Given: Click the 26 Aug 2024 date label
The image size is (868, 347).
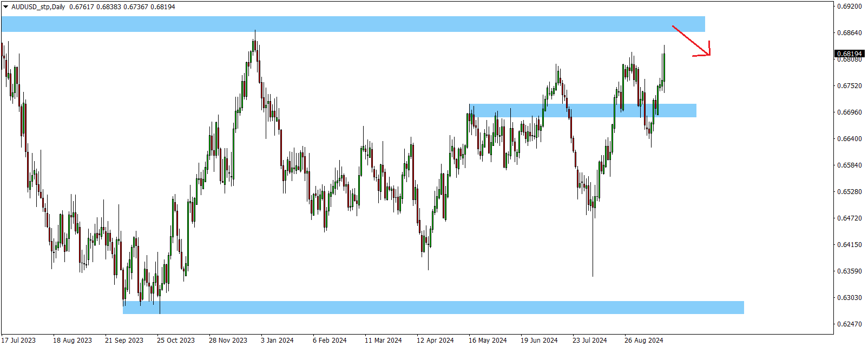Looking at the screenshot, I should (x=643, y=341).
